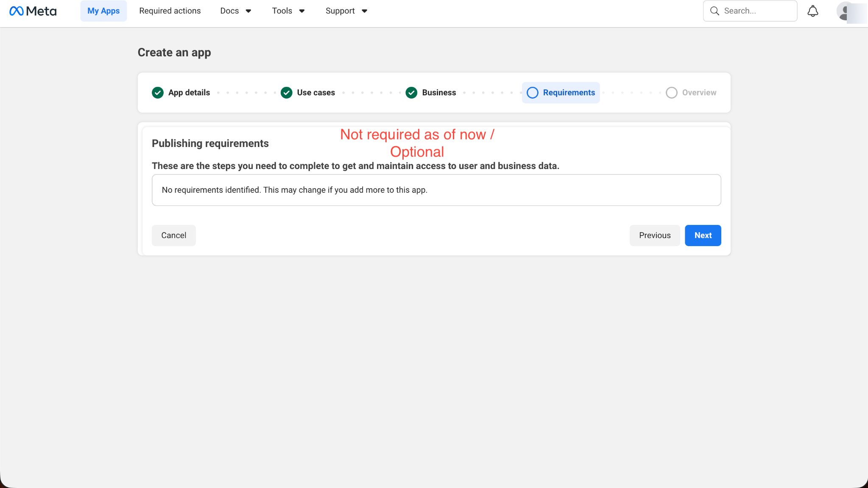Click the Requirements step circle
This screenshot has width=868, height=488.
tap(533, 93)
